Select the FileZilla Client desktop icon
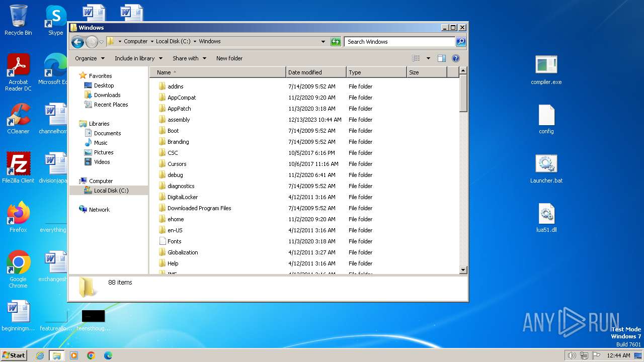This screenshot has height=362, width=644. click(18, 168)
